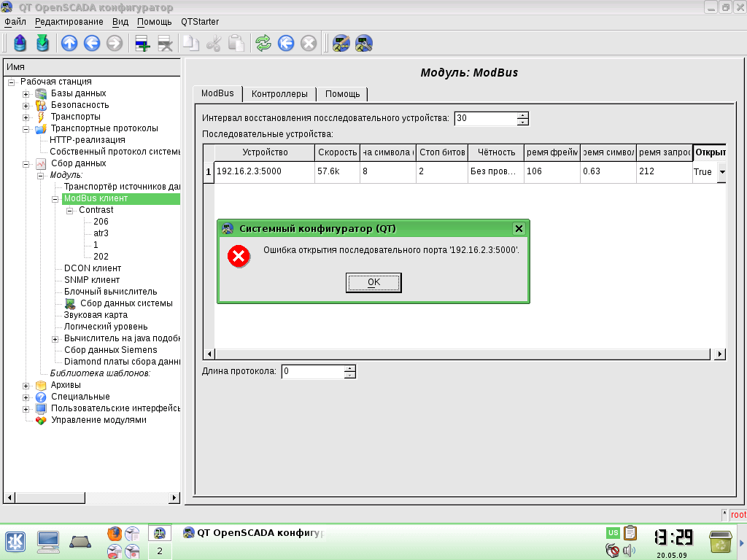
Task: Expand the 'Архивы' tree node
Action: (26, 385)
